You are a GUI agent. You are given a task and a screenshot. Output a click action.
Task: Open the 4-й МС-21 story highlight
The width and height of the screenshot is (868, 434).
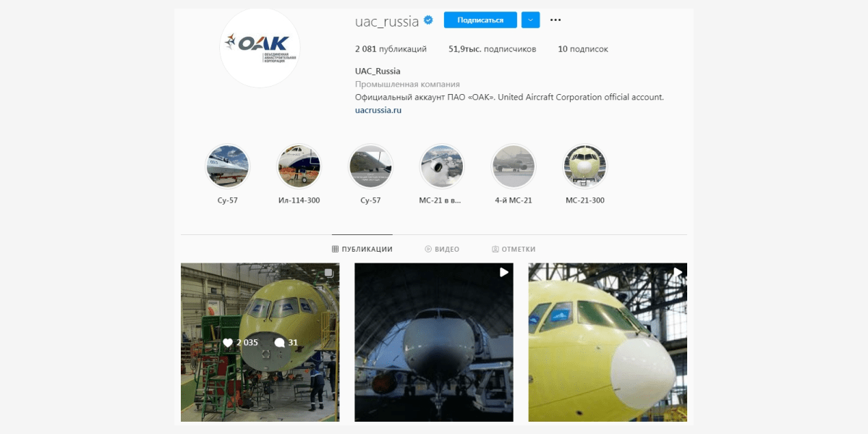(514, 166)
